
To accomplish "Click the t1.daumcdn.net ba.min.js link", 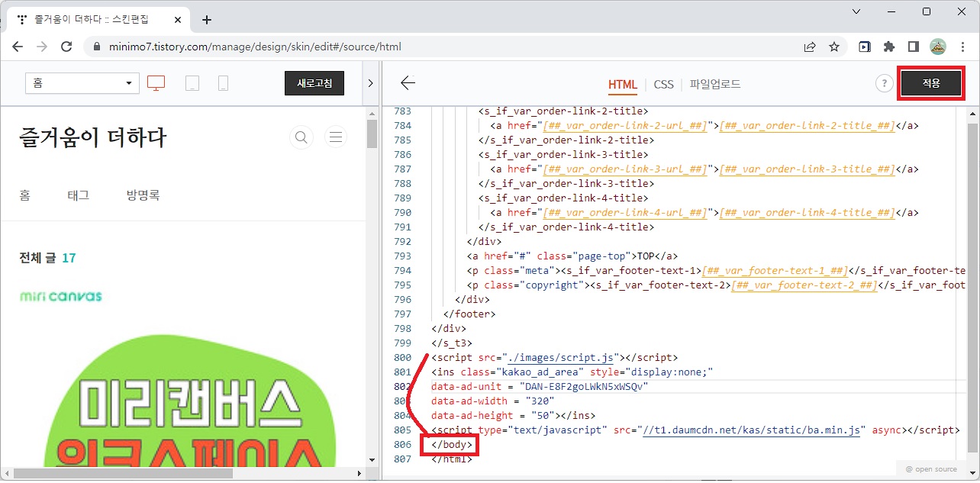I will point(752,430).
